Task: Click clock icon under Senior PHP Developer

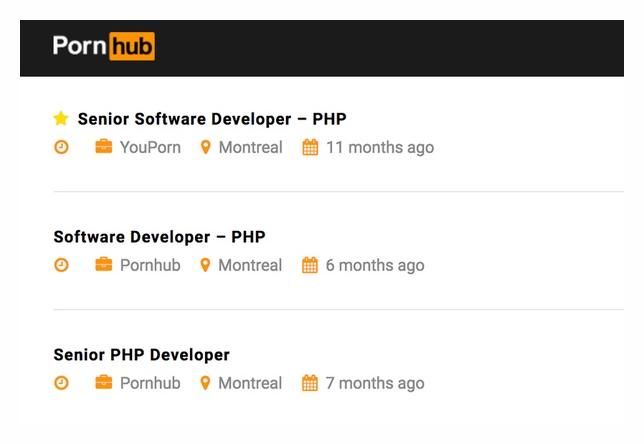Action: click(61, 383)
